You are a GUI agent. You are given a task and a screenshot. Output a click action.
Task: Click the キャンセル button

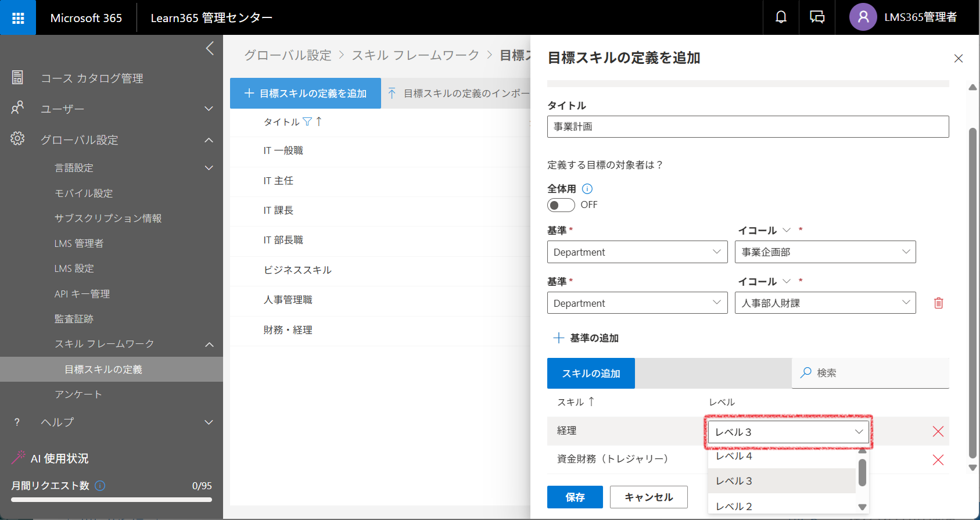point(649,497)
